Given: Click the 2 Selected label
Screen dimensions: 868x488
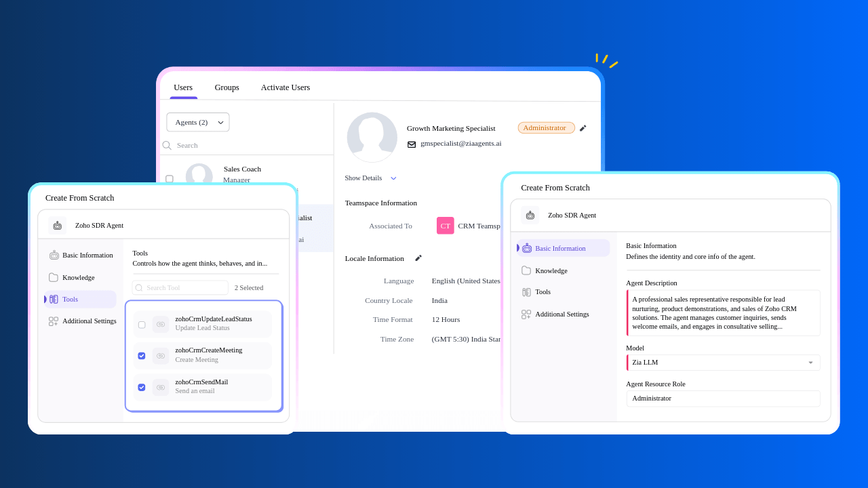Looking at the screenshot, I should pyautogui.click(x=249, y=287).
